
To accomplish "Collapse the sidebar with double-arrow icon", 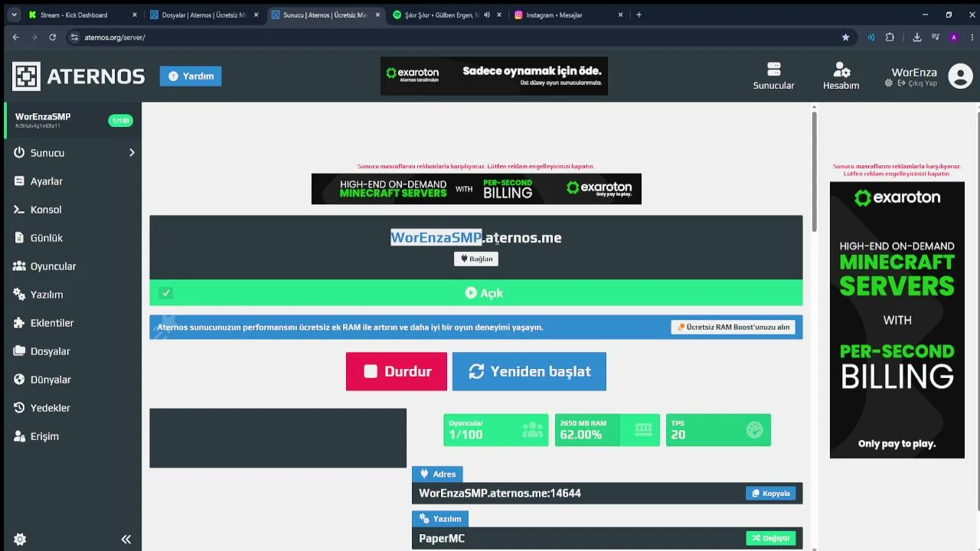I will coord(126,540).
